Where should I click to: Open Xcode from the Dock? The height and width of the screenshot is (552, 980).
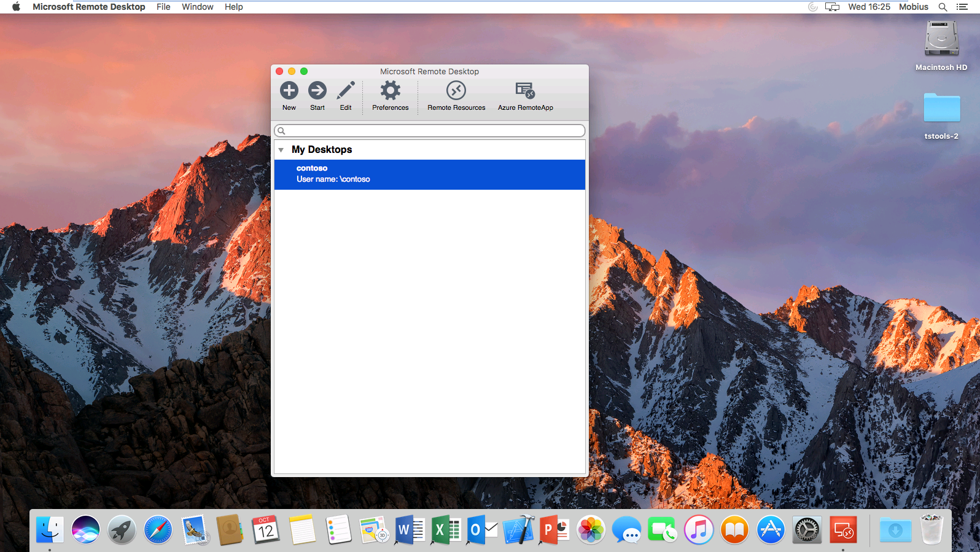(x=518, y=529)
